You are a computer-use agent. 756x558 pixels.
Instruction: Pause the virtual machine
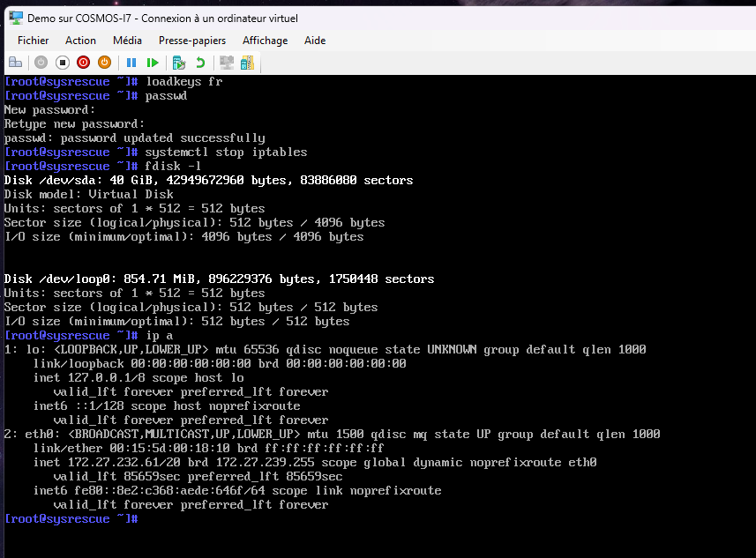click(131, 63)
